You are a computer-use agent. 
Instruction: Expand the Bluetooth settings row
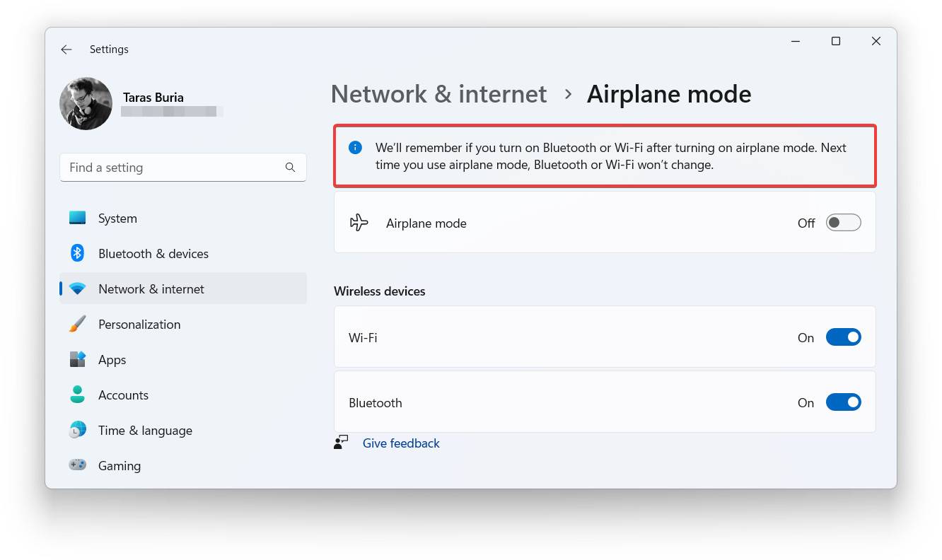click(x=566, y=402)
